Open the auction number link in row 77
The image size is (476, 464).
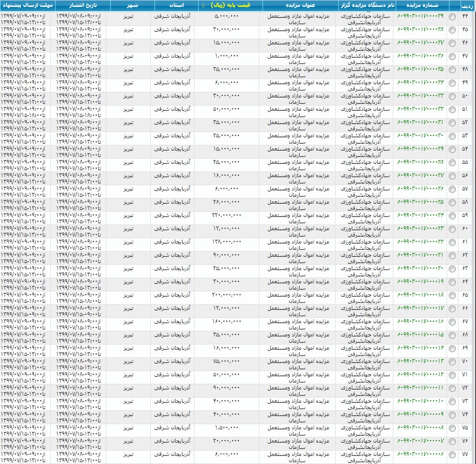click(x=421, y=454)
